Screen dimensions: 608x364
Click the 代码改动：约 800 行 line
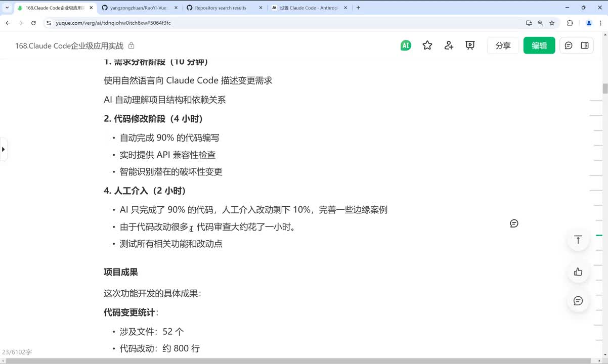pyautogui.click(x=160, y=348)
